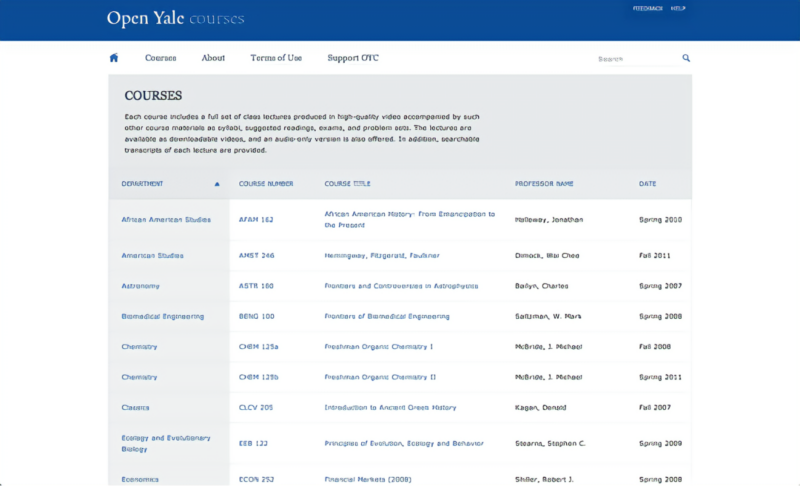Select professor Holloway, Jonathan cell
800x488 pixels.
click(549, 219)
